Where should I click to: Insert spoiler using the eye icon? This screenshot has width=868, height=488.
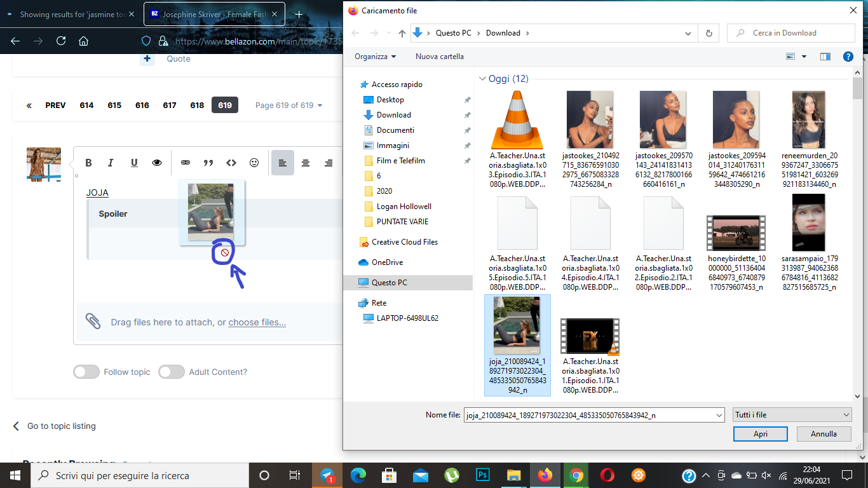point(157,163)
